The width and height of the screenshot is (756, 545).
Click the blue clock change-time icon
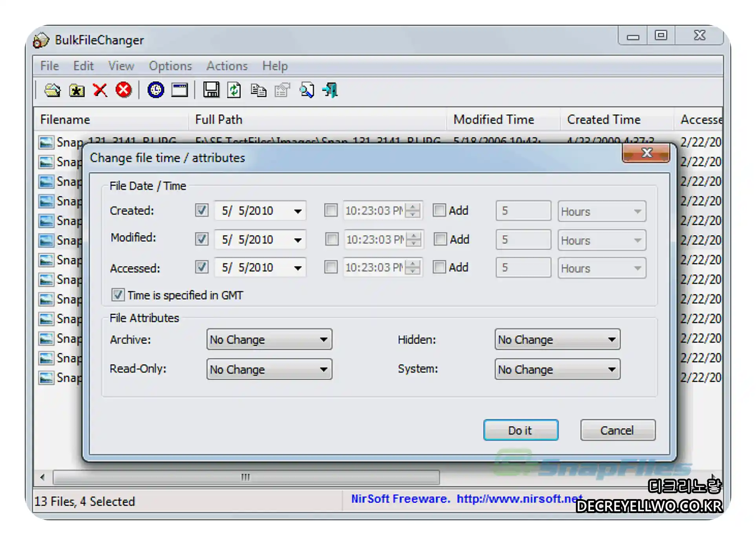[x=156, y=90]
